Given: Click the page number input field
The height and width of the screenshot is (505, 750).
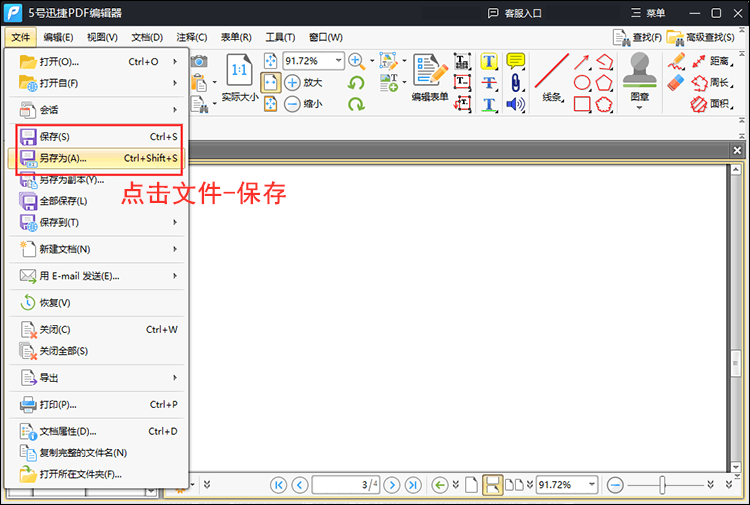Looking at the screenshot, I should click(345, 485).
